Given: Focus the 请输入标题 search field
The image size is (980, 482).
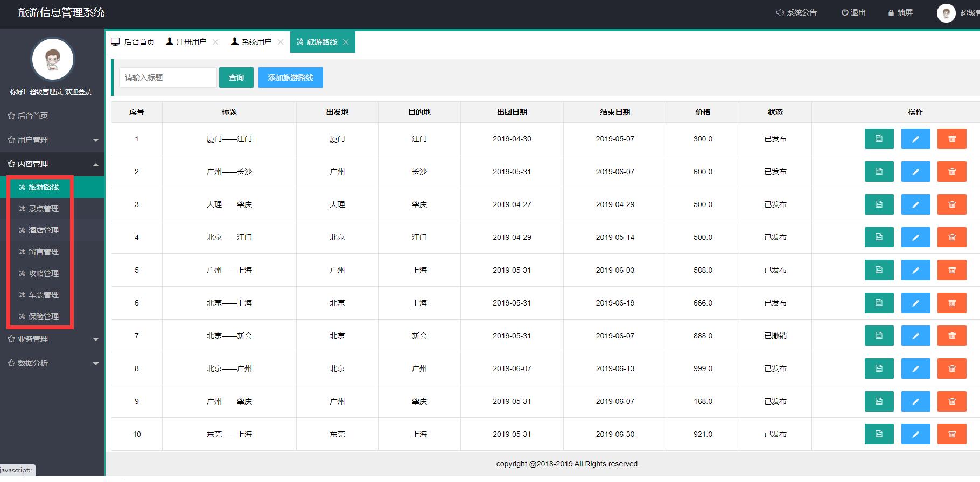Looking at the screenshot, I should pyautogui.click(x=168, y=77).
